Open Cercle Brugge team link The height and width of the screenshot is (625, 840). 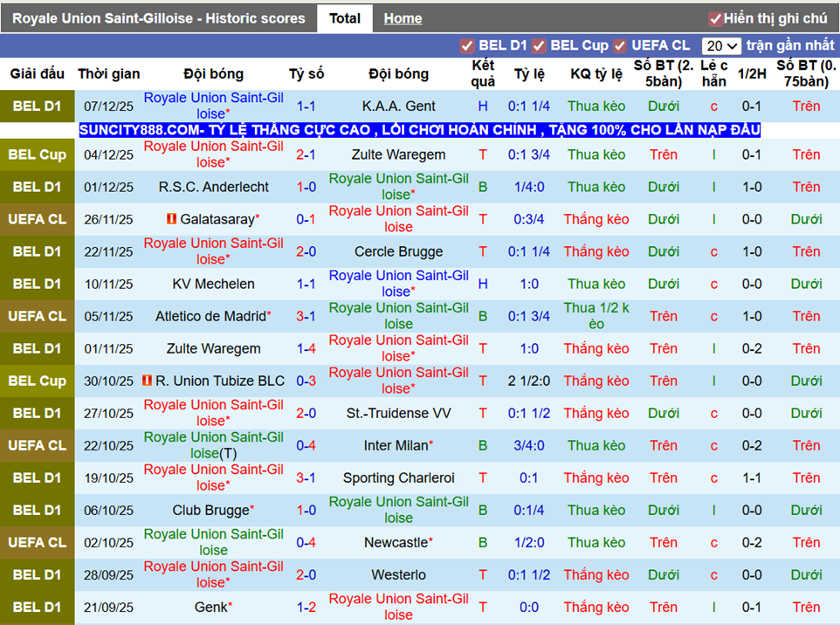pos(398,251)
